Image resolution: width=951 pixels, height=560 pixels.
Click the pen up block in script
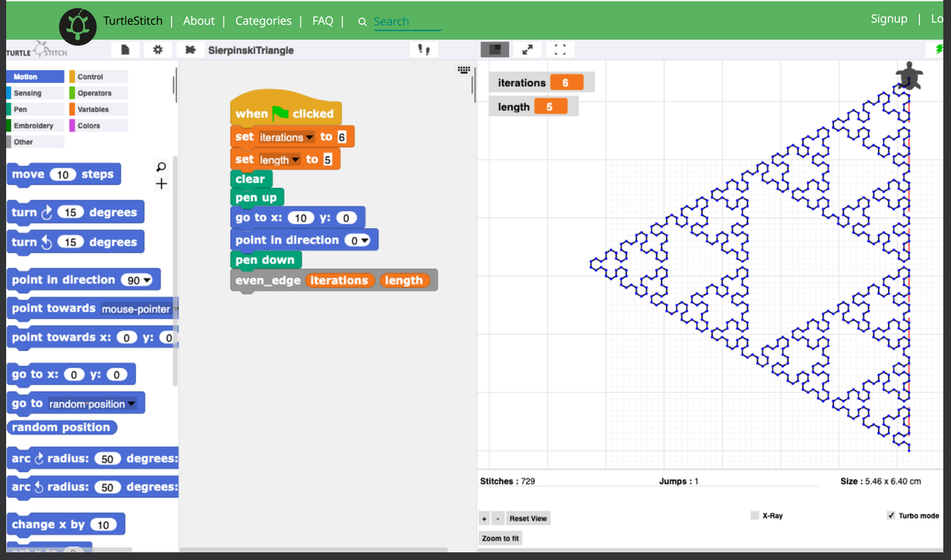(x=257, y=197)
